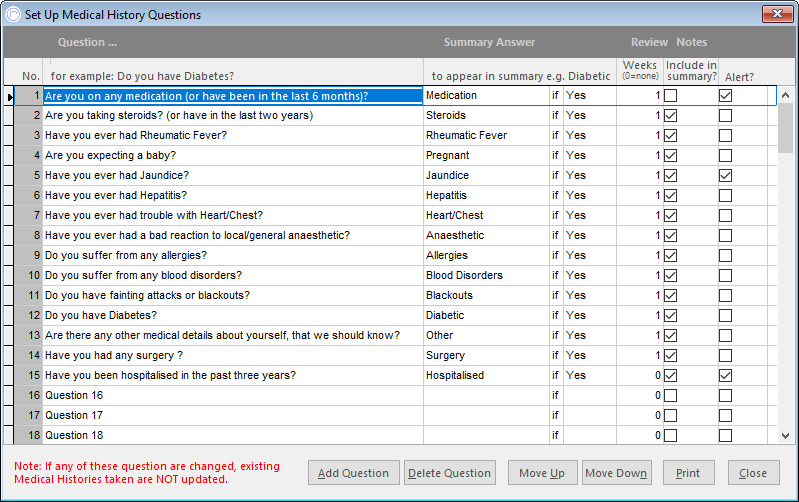The image size is (799, 502).
Task: Click scrollbar down arrow in question list
Action: 785,436
